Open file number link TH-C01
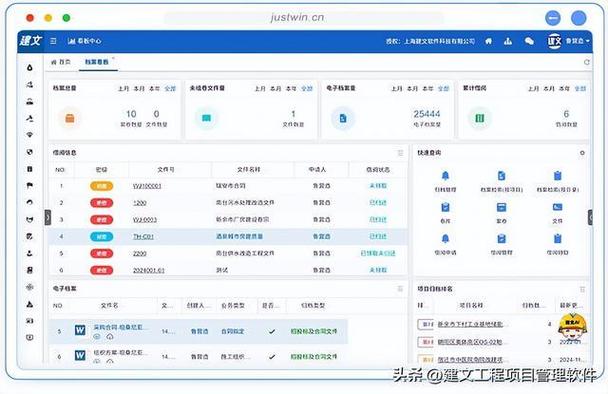 coord(143,237)
